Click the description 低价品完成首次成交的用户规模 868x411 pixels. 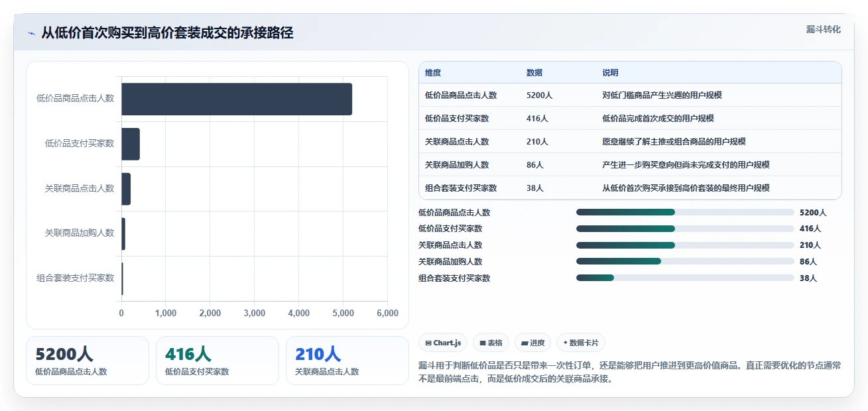[x=658, y=119]
